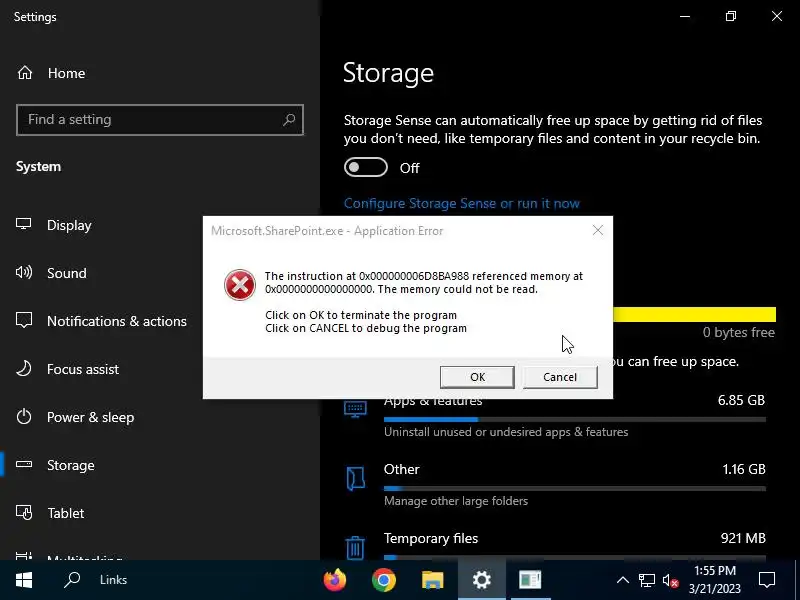The image size is (800, 600).
Task: Launch Google Chrome from the taskbar
Action: [x=384, y=580]
